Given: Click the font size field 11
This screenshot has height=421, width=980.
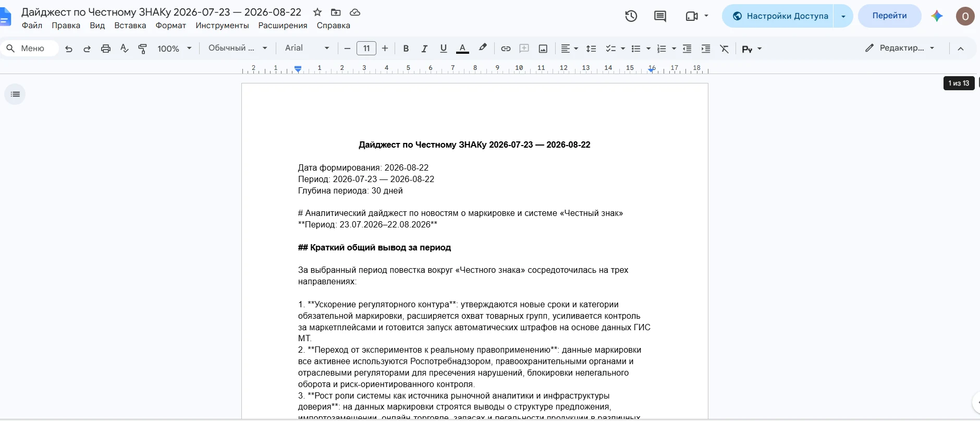Looking at the screenshot, I should (366, 49).
